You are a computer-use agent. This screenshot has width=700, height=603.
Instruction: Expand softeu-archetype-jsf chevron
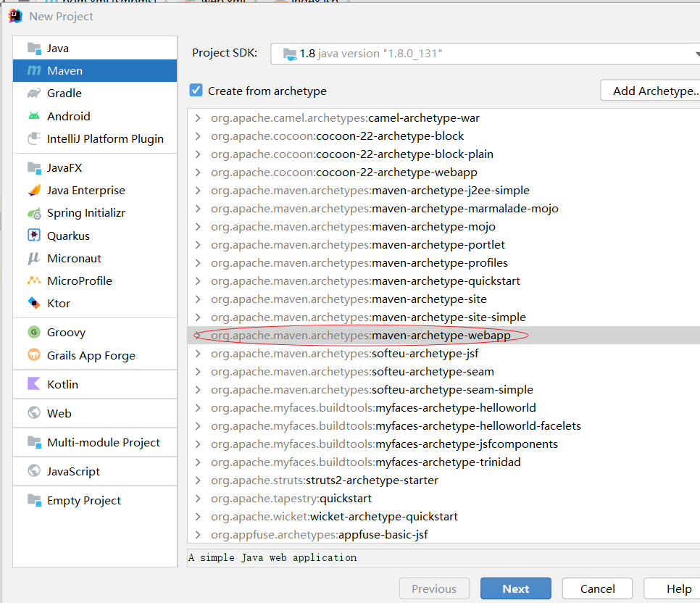point(198,353)
